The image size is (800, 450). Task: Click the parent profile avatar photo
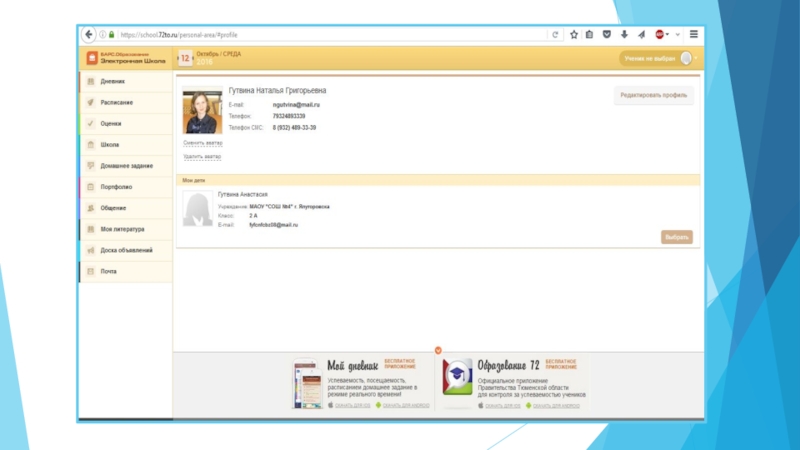[202, 111]
